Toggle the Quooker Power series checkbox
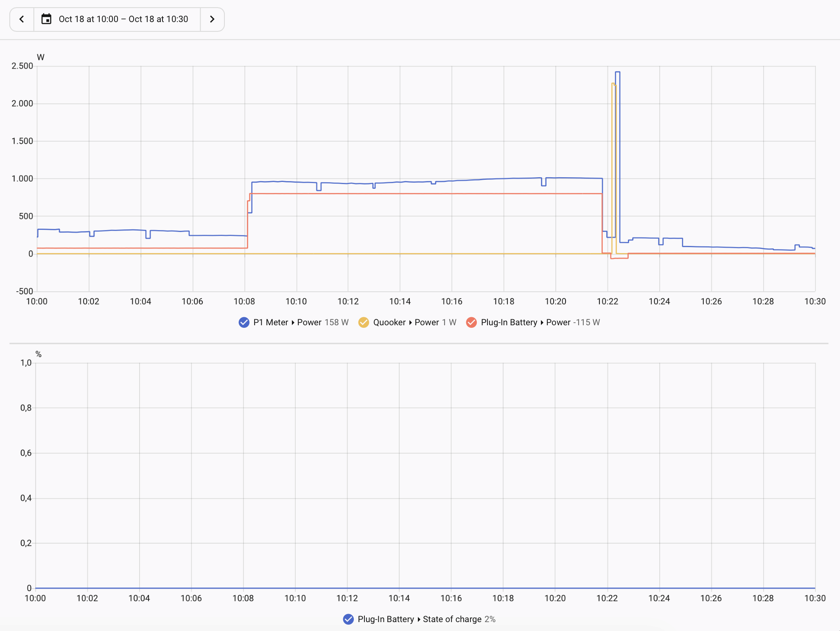This screenshot has width=840, height=631. point(364,322)
